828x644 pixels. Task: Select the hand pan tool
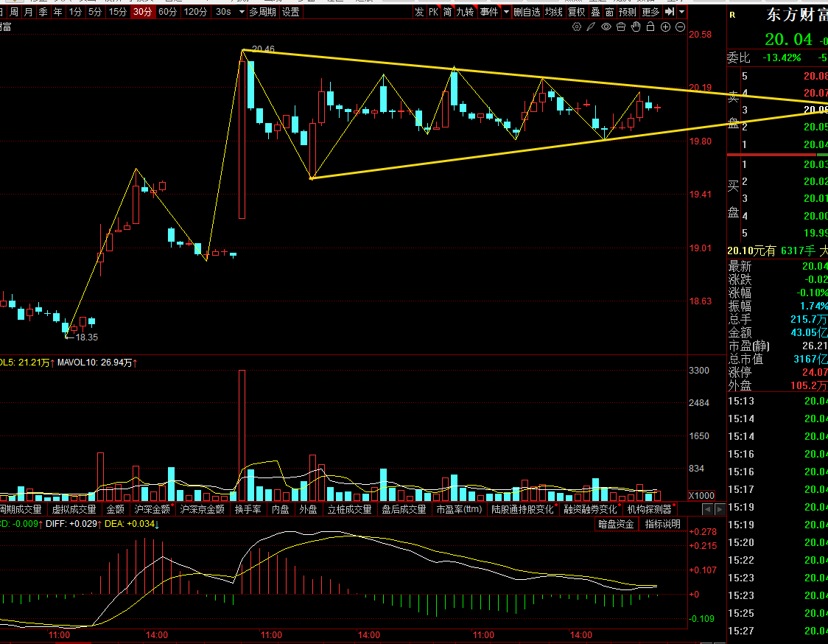point(636,27)
